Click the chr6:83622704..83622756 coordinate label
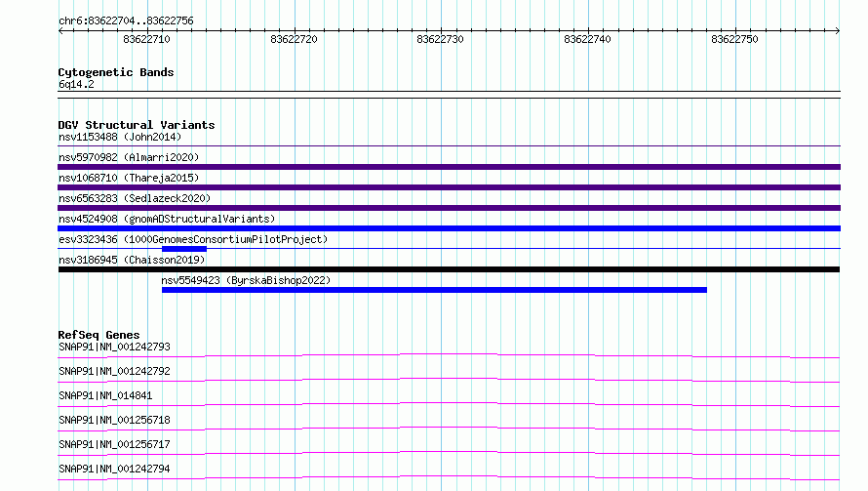The height and width of the screenshot is (491, 868). (x=126, y=20)
